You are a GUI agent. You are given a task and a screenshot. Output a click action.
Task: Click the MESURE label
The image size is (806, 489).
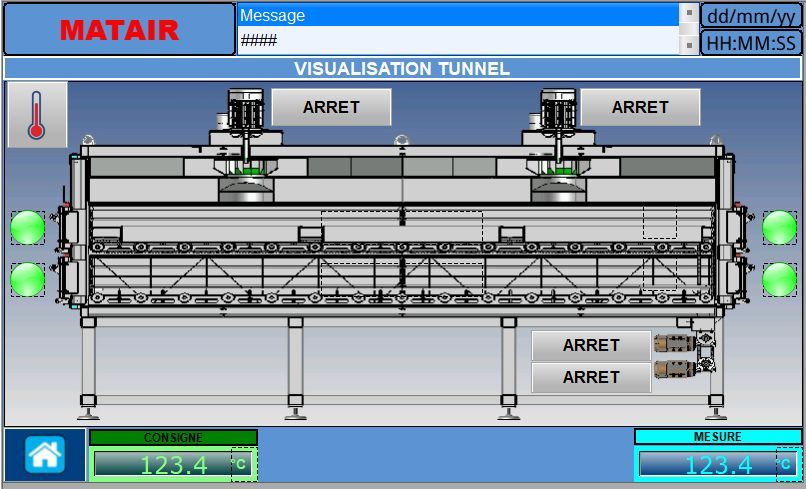click(718, 437)
